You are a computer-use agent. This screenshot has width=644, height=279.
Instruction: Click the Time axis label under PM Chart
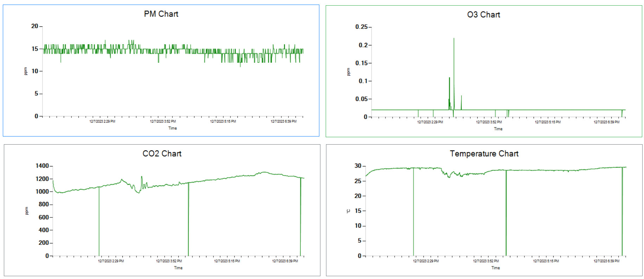173,128
